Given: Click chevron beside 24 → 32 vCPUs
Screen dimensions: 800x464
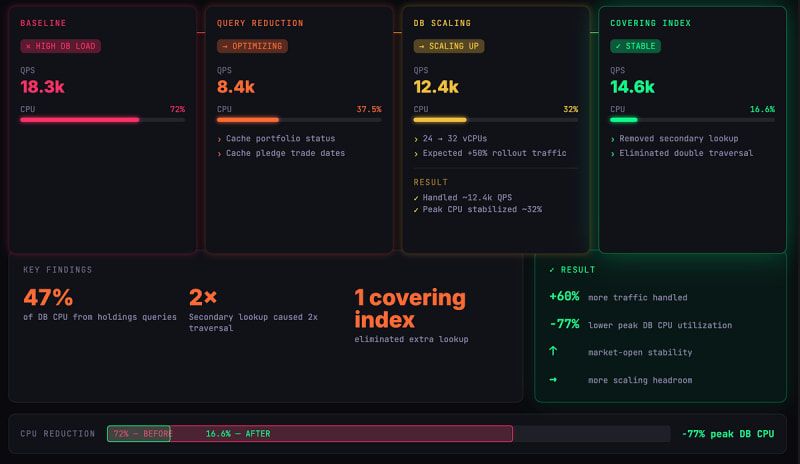Looking at the screenshot, I should coord(416,139).
